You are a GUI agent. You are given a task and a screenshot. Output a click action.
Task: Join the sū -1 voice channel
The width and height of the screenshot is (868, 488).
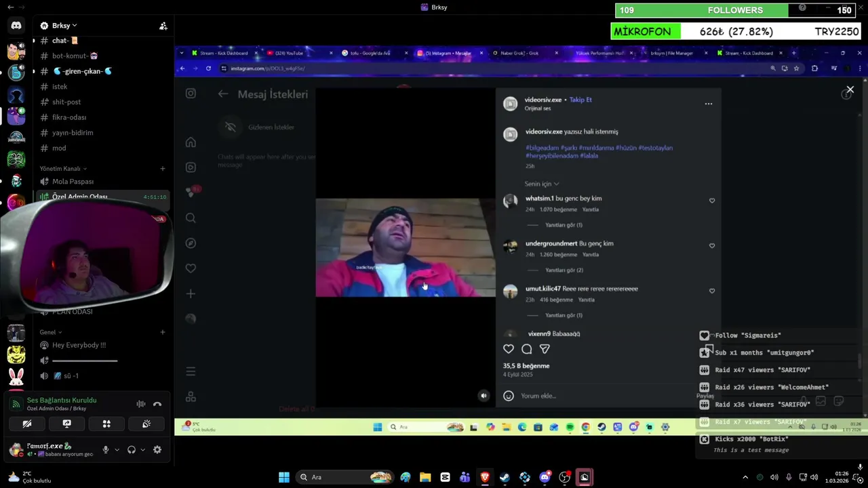[71, 375]
